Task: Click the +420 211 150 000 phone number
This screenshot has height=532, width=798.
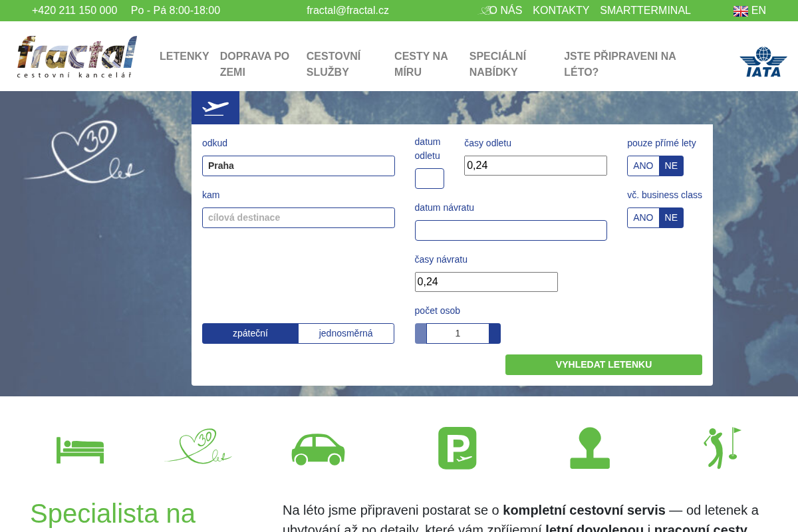Action: point(74,11)
